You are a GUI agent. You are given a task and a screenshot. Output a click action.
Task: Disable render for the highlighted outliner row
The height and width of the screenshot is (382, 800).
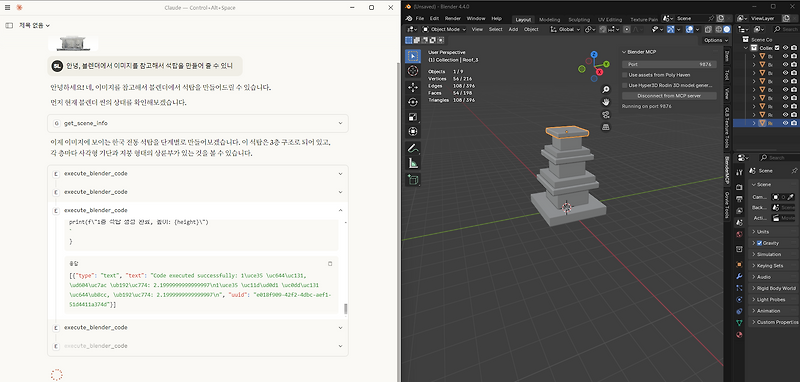click(x=794, y=123)
